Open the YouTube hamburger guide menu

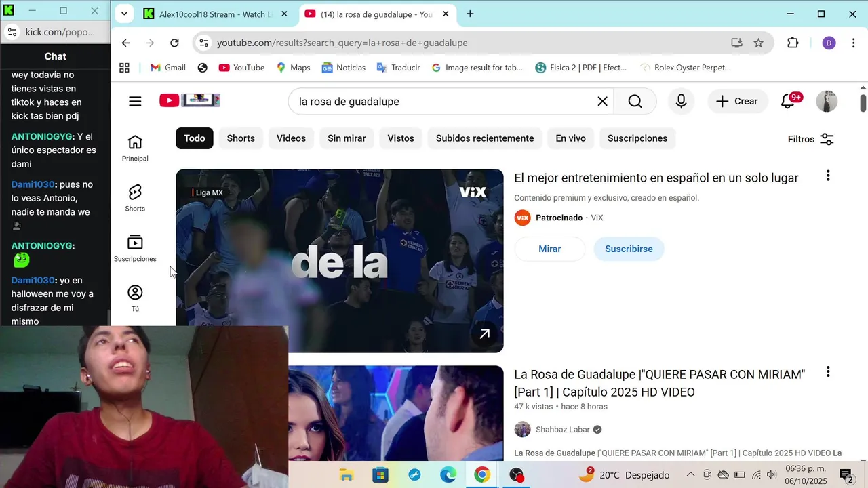point(135,101)
